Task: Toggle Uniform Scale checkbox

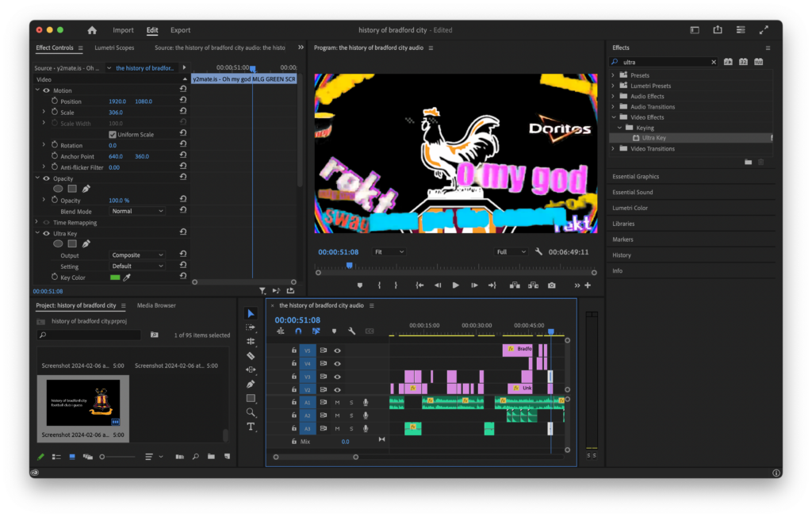Action: 113,135
